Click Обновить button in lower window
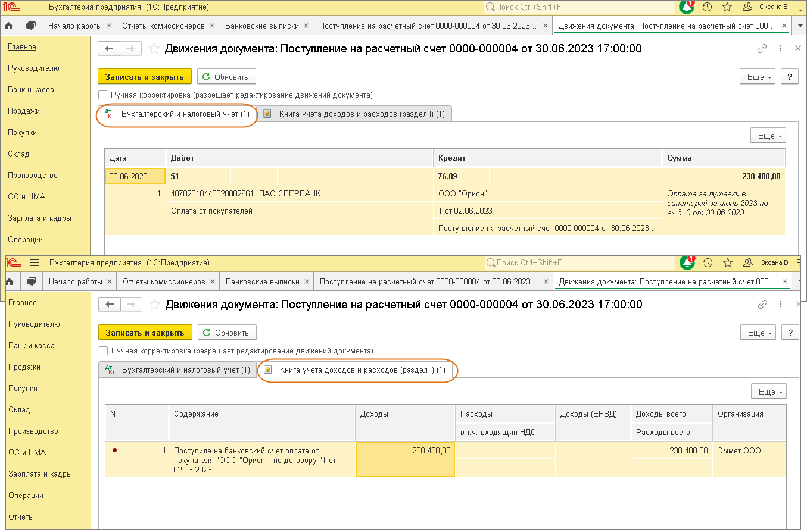This screenshot has width=807, height=532. click(227, 333)
